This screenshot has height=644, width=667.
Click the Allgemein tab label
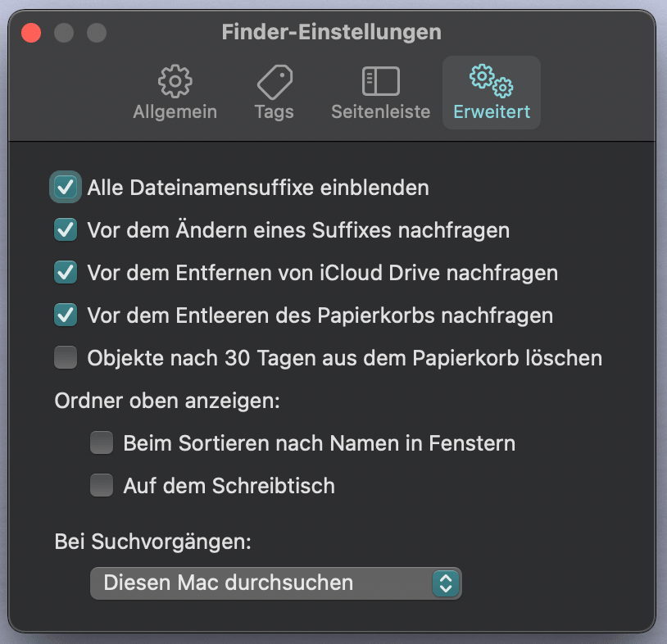coord(175,112)
